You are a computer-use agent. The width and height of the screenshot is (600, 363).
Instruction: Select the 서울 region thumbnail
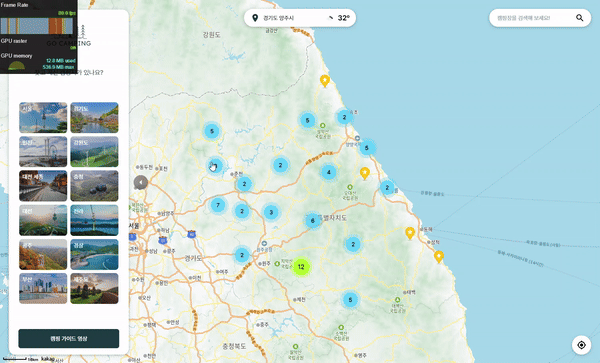click(43, 117)
